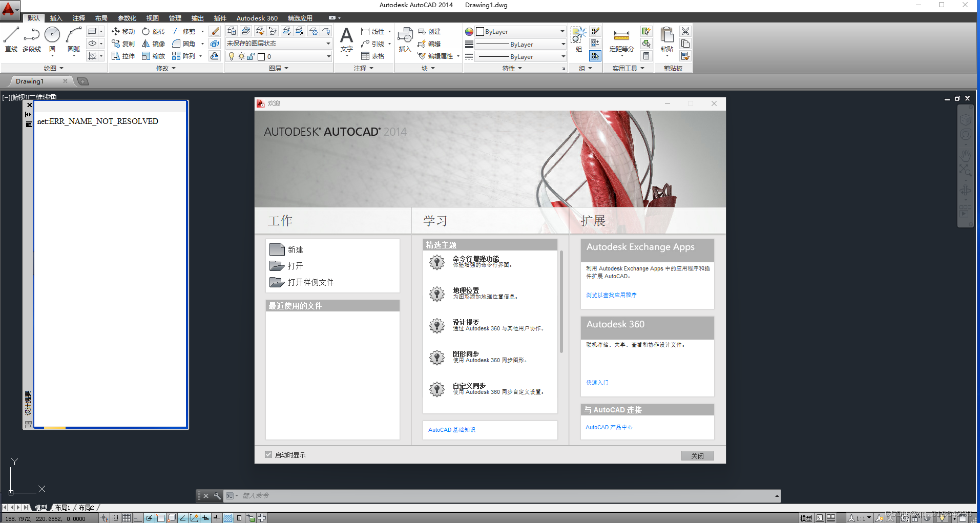
Task: Expand the 绘图 panel
Action: (x=54, y=68)
